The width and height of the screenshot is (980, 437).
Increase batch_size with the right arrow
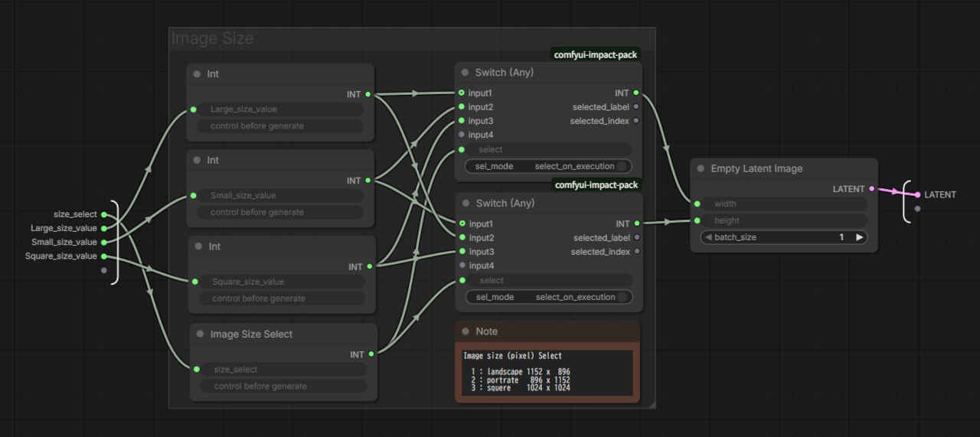coord(859,237)
